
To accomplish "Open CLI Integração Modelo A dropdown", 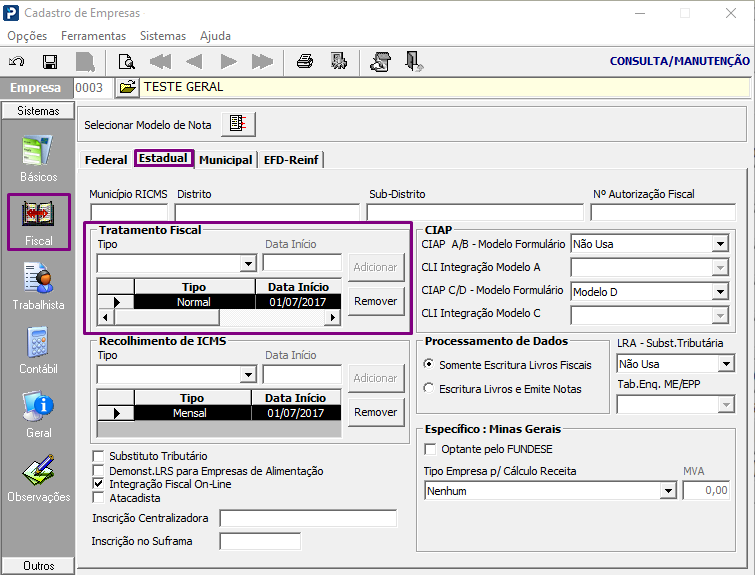I will 720,267.
